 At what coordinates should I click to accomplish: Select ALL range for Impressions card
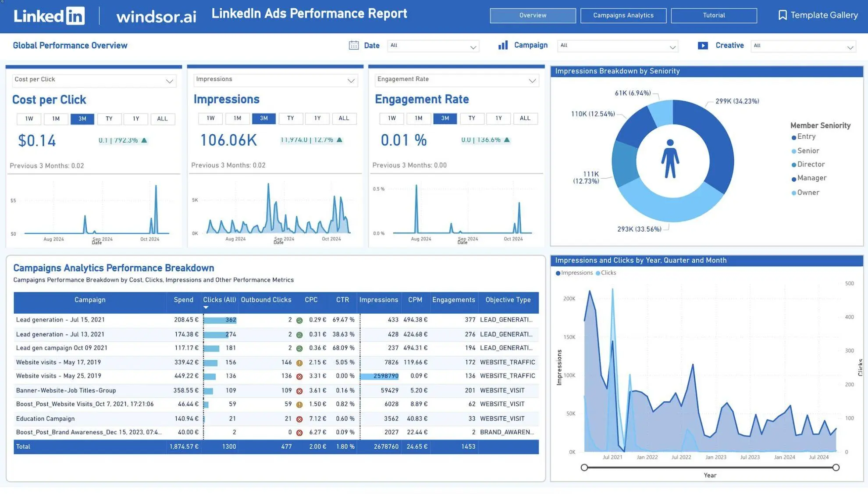(x=344, y=118)
